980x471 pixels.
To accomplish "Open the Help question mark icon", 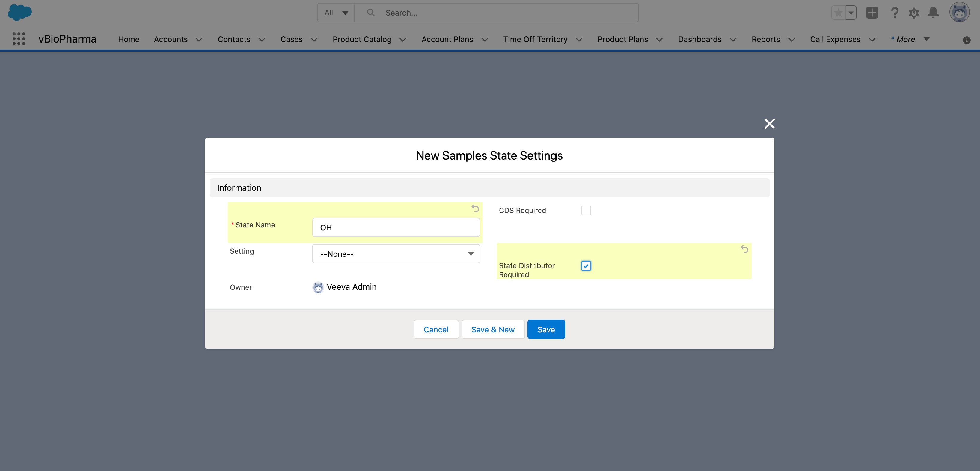I will (x=895, y=13).
